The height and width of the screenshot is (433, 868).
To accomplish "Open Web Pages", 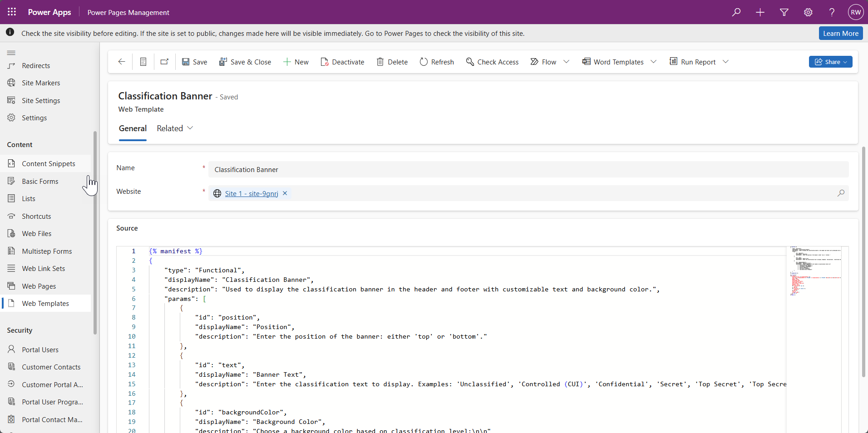I will (x=45, y=286).
